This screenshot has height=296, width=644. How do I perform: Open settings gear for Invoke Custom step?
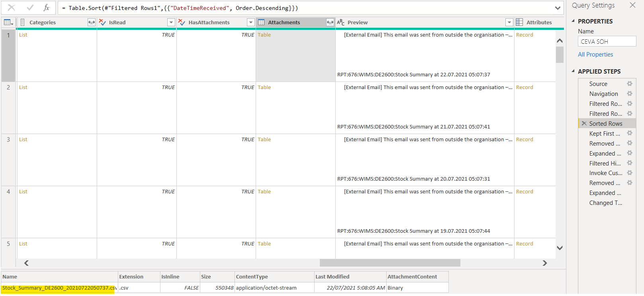(630, 173)
